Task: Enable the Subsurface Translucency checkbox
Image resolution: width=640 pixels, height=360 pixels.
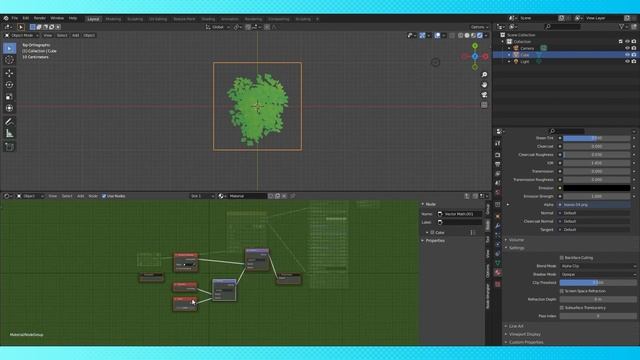Action: pos(562,308)
